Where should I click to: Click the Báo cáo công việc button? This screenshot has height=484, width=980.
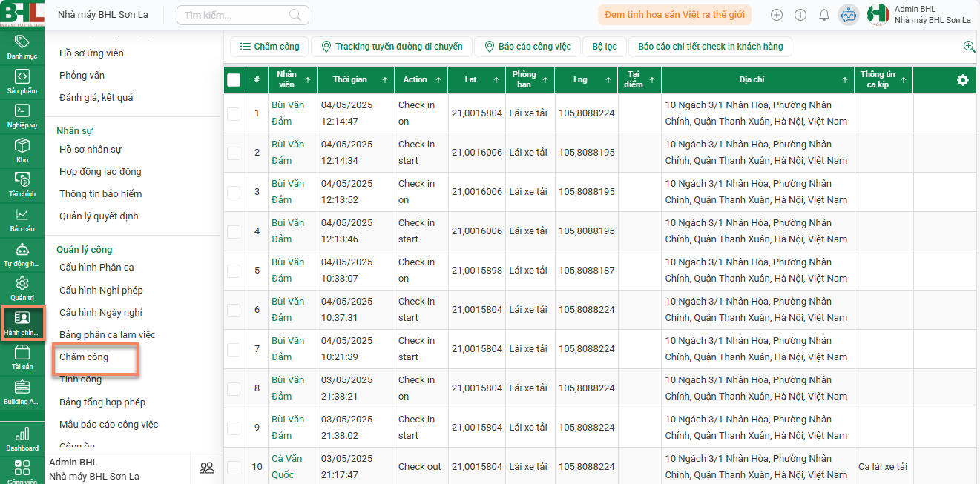527,47
